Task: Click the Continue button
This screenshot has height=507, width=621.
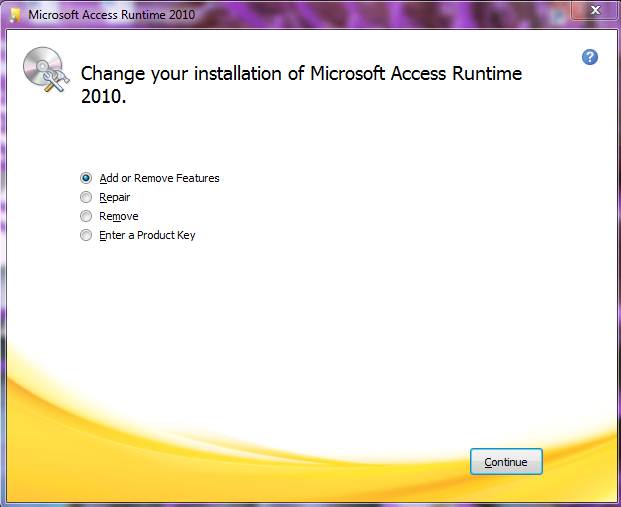Action: pos(506,462)
